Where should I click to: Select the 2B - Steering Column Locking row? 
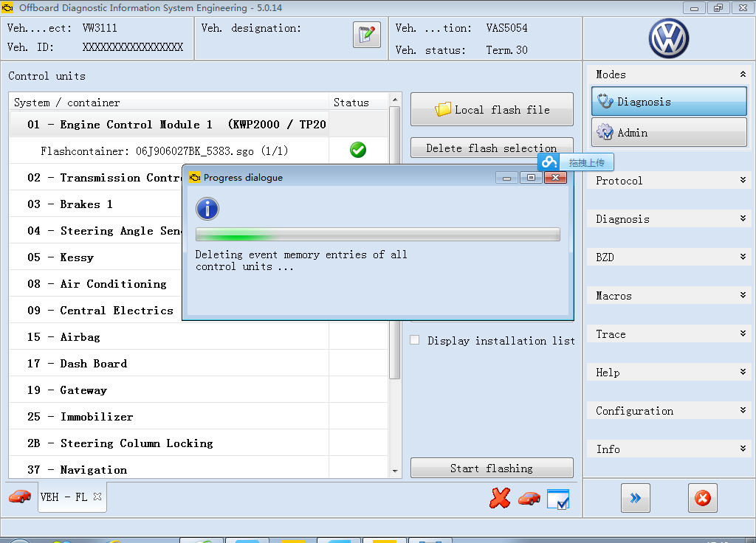[x=199, y=443]
